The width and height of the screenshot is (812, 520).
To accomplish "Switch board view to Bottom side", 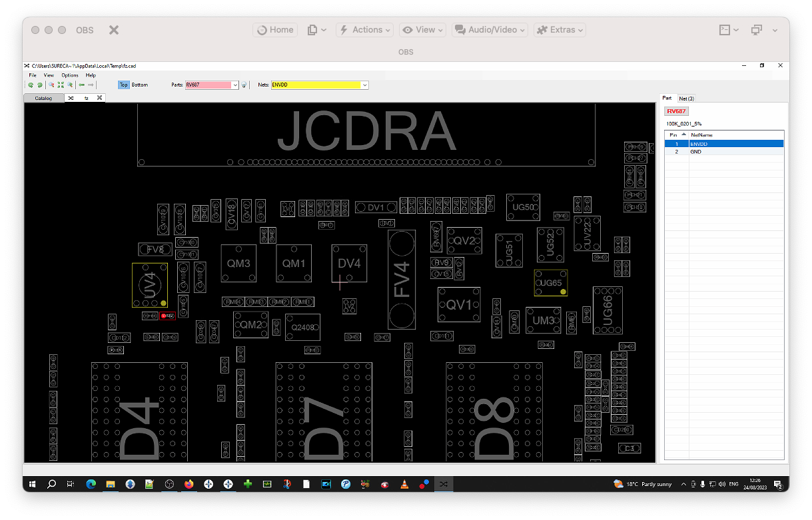I will tap(140, 85).
